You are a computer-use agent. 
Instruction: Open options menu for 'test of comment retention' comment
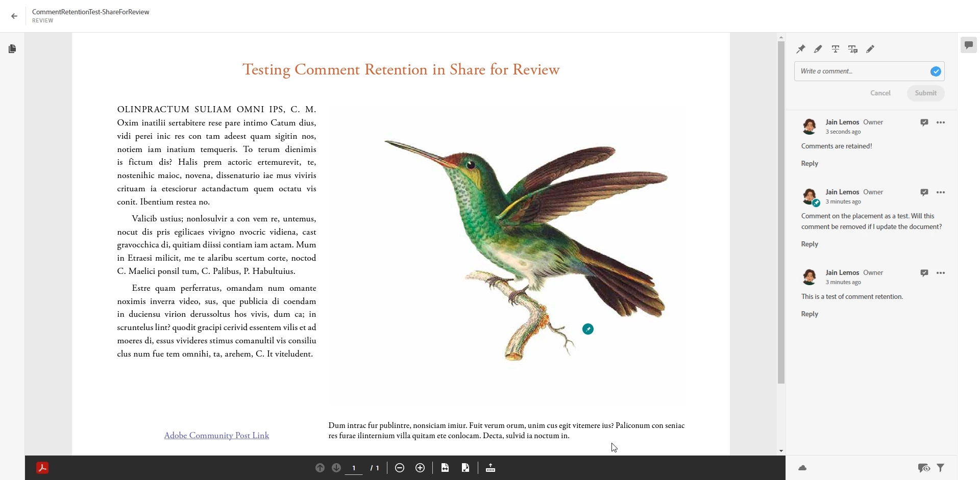tap(941, 273)
